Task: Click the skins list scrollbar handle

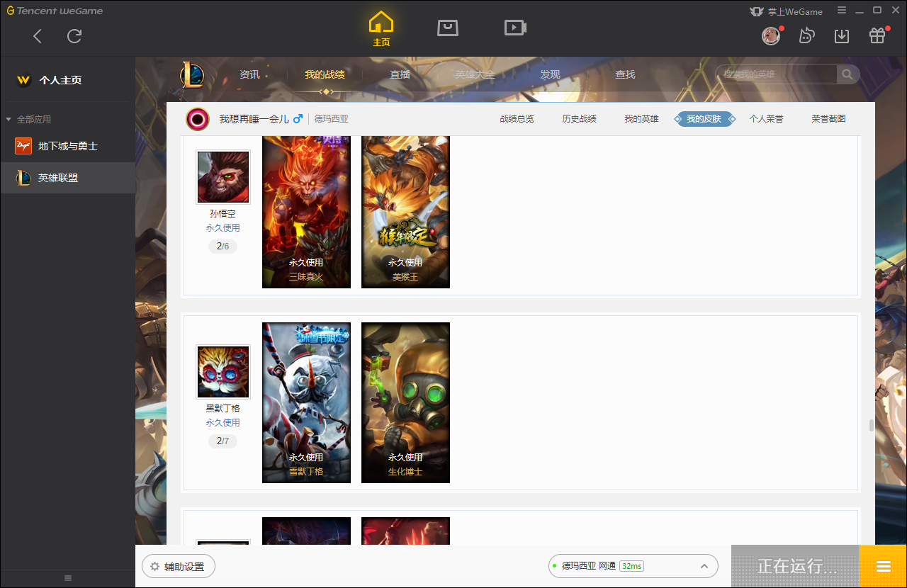Action: coord(872,426)
